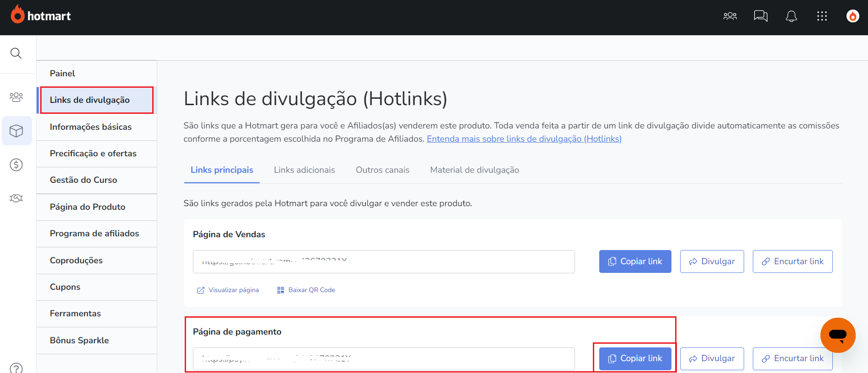Click the Página de Vendas URL field
Viewport: 868px width, 373px height.
(384, 261)
